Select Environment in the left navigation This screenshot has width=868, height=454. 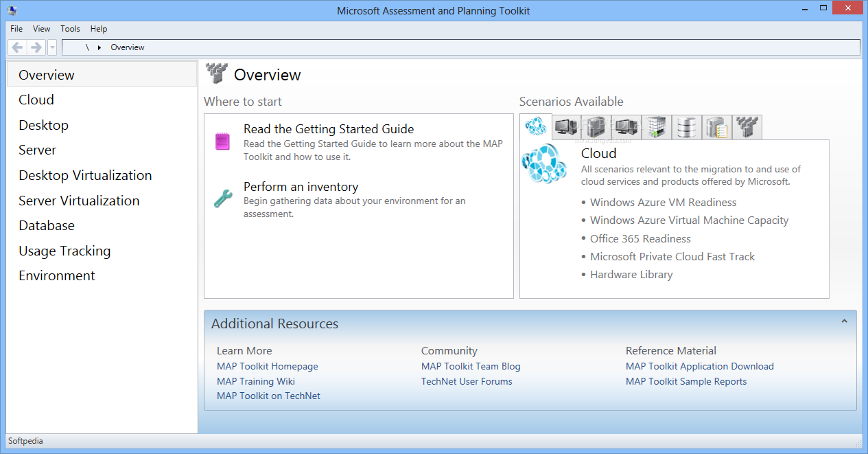pos(102,275)
